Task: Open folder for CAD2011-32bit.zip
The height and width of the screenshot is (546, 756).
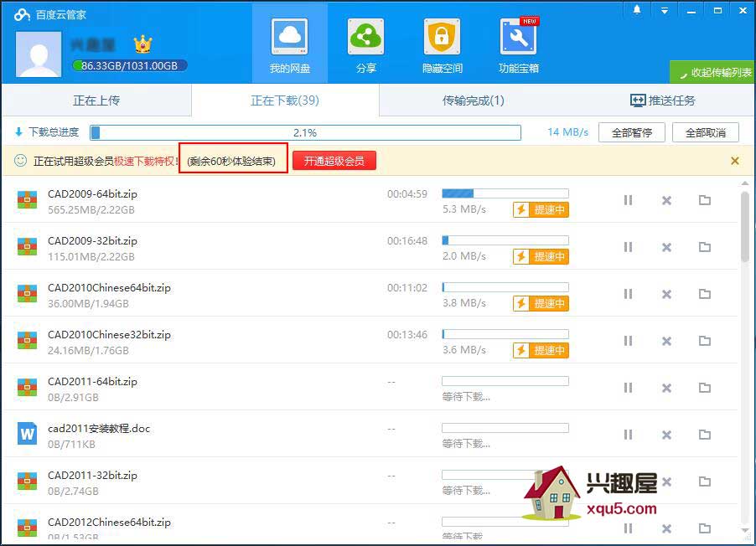Action: (x=705, y=482)
